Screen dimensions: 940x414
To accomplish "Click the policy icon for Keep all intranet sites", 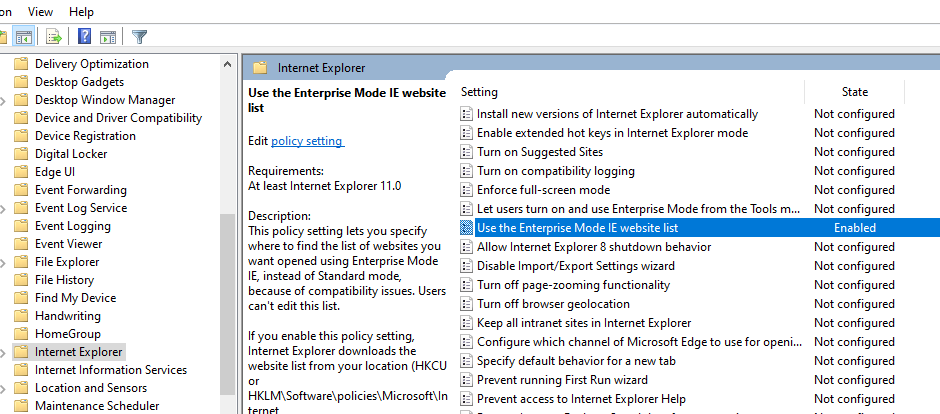I will (x=466, y=323).
